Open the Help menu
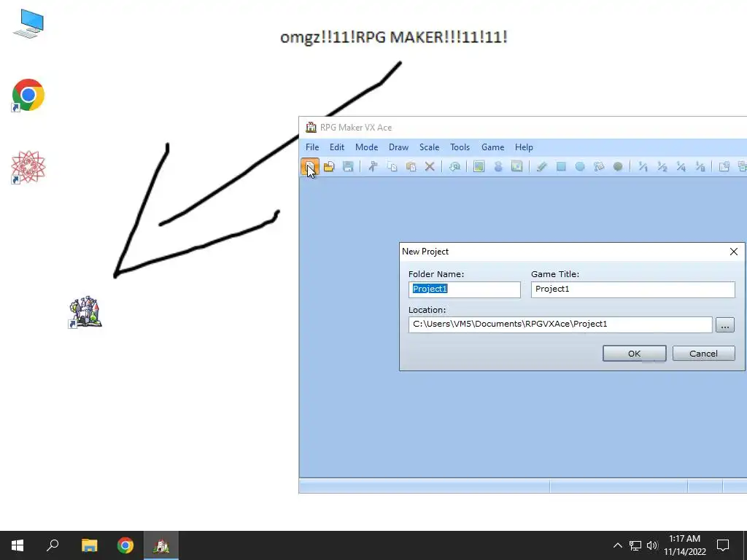The height and width of the screenshot is (560, 747). pyautogui.click(x=524, y=147)
